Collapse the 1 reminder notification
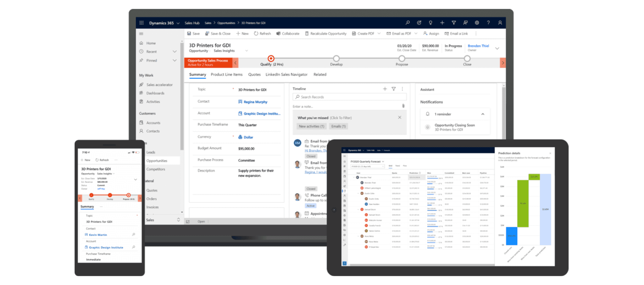644x285 pixels. point(483,114)
